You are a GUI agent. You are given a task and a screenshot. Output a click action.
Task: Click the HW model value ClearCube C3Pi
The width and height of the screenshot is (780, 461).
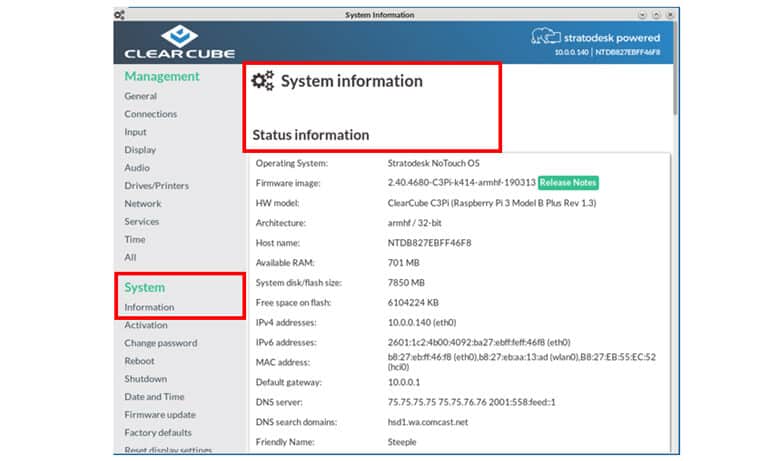point(491,203)
